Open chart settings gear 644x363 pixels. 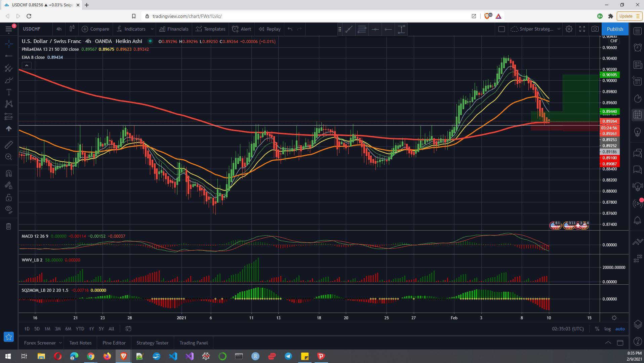tap(569, 29)
